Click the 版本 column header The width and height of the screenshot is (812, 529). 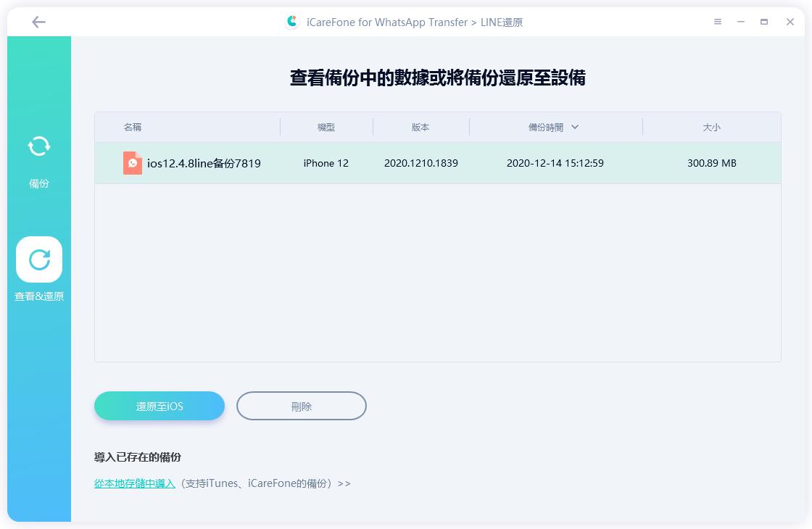pyautogui.click(x=421, y=127)
